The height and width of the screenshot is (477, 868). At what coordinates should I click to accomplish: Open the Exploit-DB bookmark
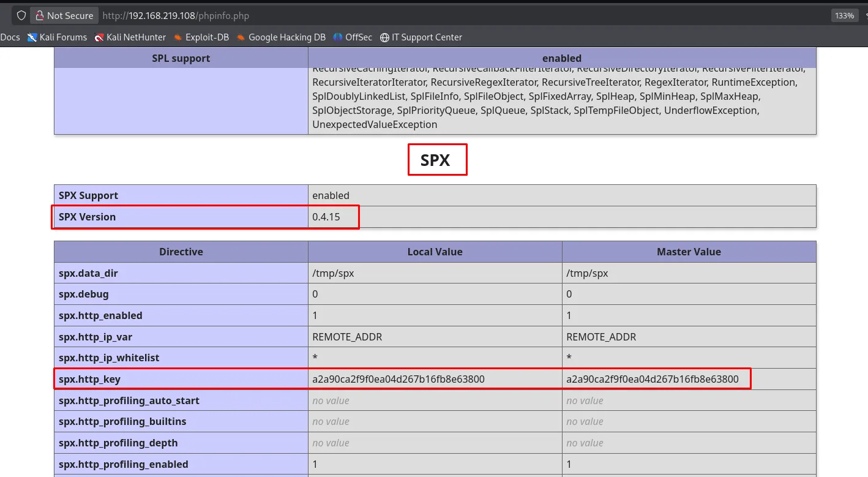tap(201, 37)
